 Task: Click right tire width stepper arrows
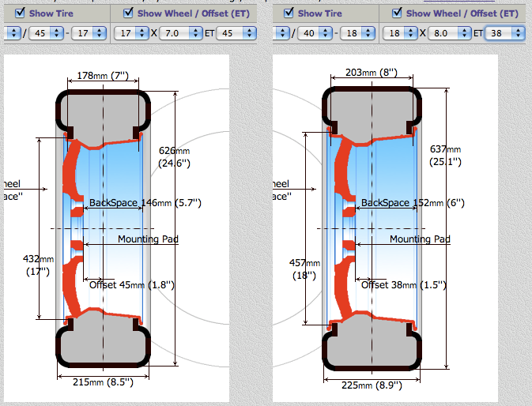(282, 33)
